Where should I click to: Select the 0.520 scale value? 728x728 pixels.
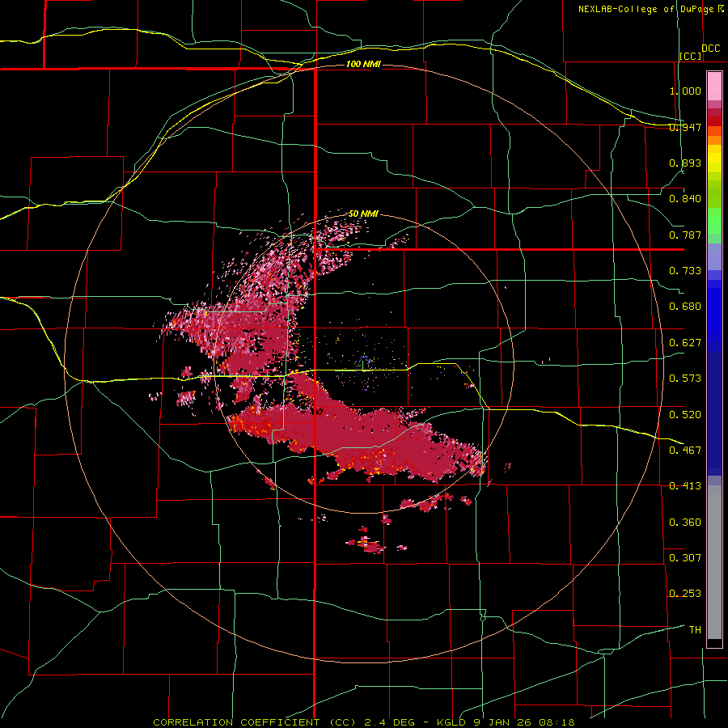pyautogui.click(x=685, y=415)
